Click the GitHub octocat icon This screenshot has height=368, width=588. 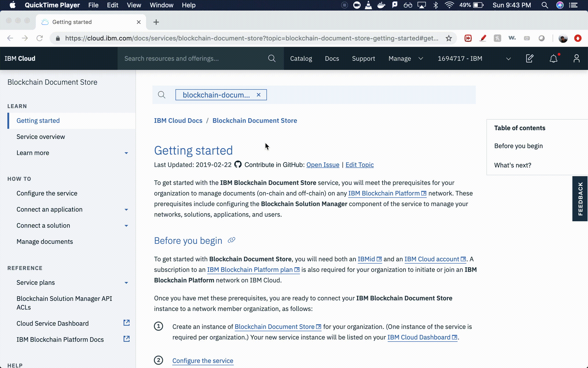238,164
